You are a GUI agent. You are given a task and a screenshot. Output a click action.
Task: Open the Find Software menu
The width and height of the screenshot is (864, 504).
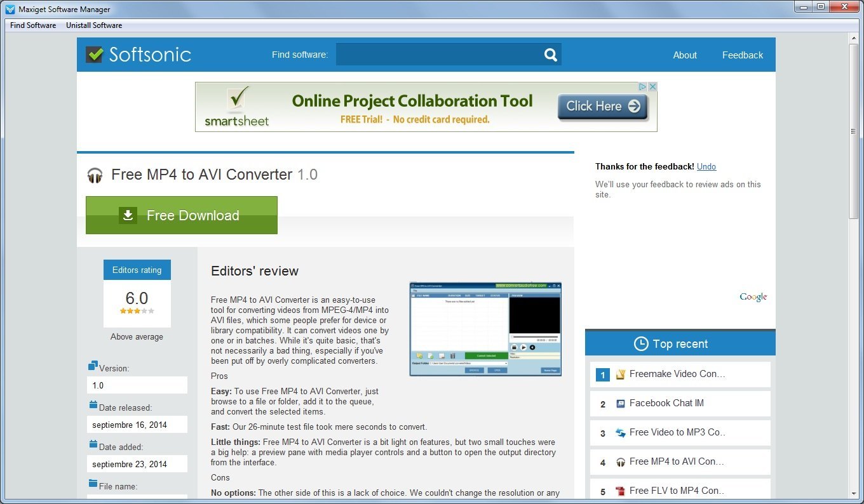point(32,25)
